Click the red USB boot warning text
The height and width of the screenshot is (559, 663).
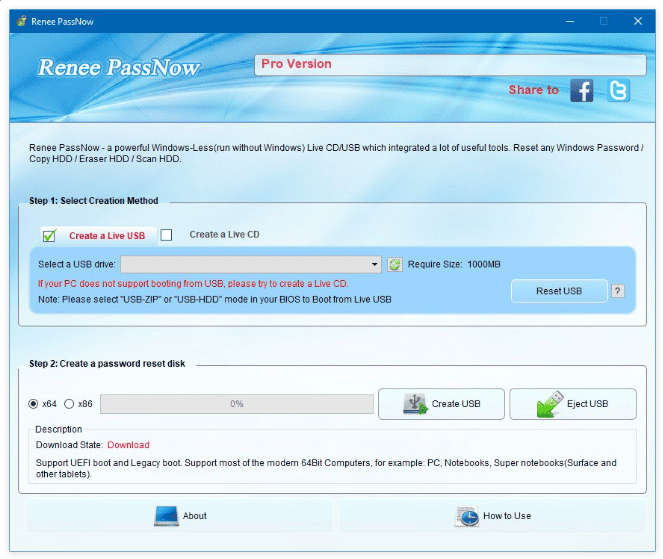pos(193,283)
